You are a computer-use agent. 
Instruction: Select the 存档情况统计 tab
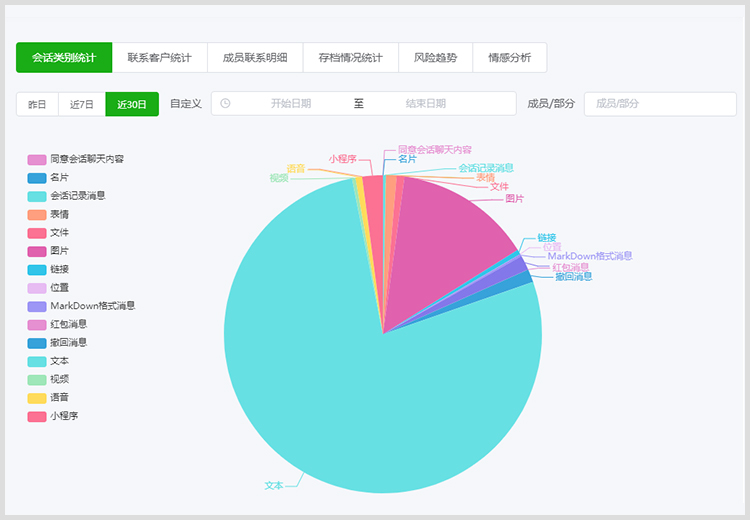351,57
